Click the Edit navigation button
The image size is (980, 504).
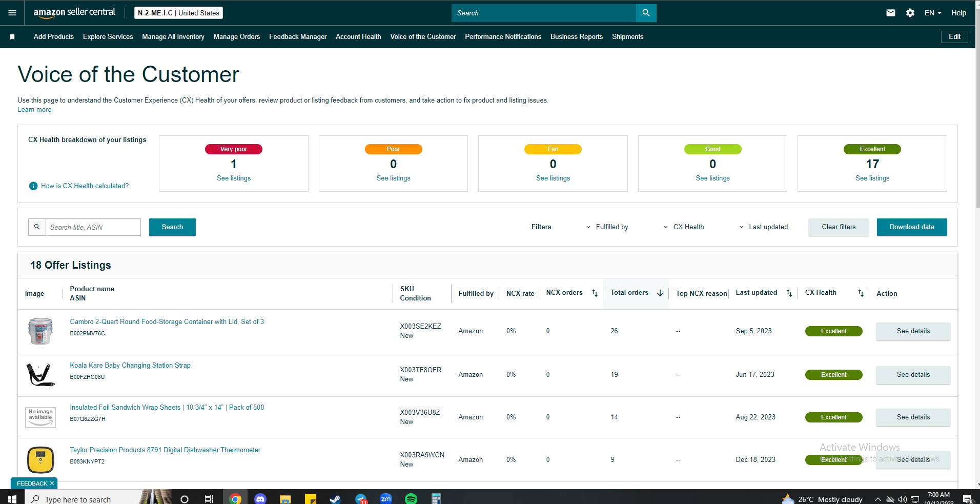(x=954, y=36)
